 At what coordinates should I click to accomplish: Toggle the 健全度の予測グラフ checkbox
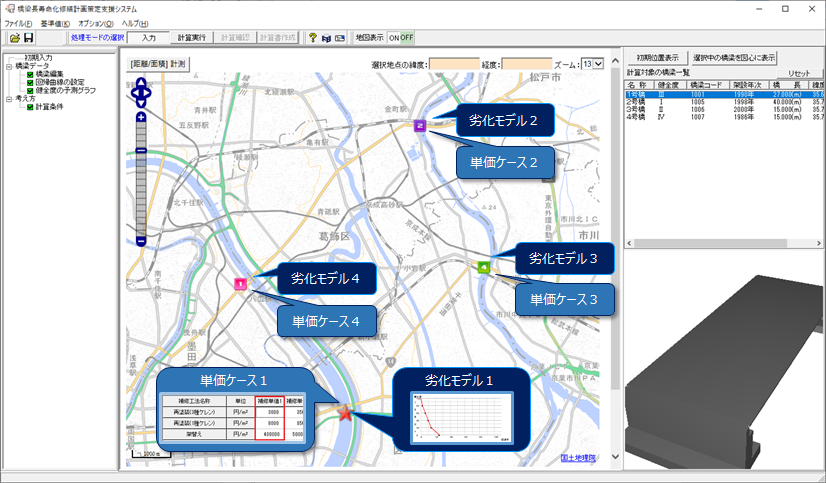30,90
